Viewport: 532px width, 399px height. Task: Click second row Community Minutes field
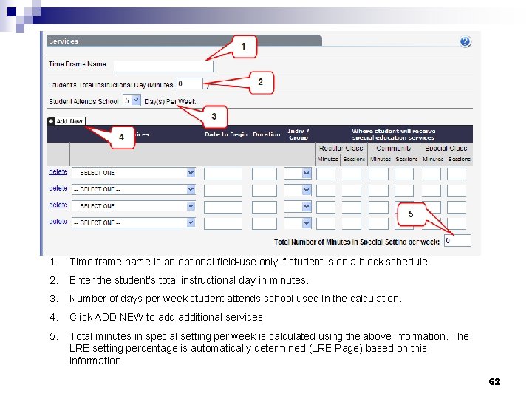378,191
